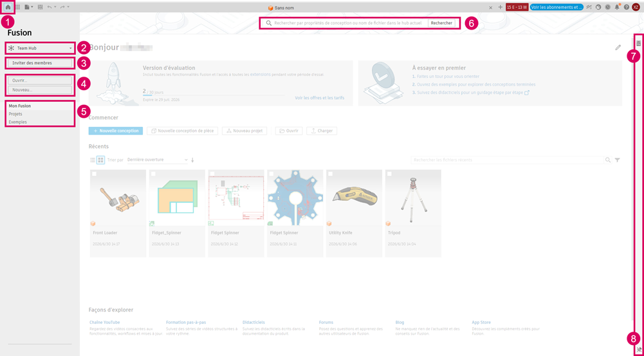Open the extensions icon beside subscriptions button
644x356 pixels.
point(589,7)
